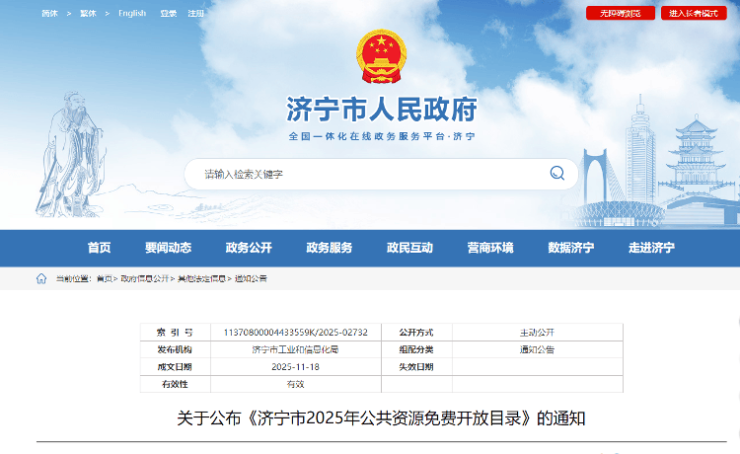Click the 注册 register link
This screenshot has height=454, width=740.
(x=196, y=13)
